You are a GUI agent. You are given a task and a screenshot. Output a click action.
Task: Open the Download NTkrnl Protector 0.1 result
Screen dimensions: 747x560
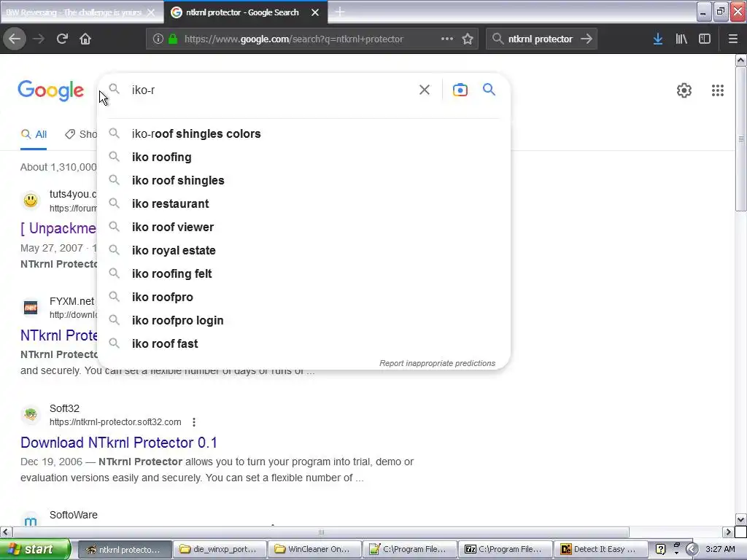119,443
